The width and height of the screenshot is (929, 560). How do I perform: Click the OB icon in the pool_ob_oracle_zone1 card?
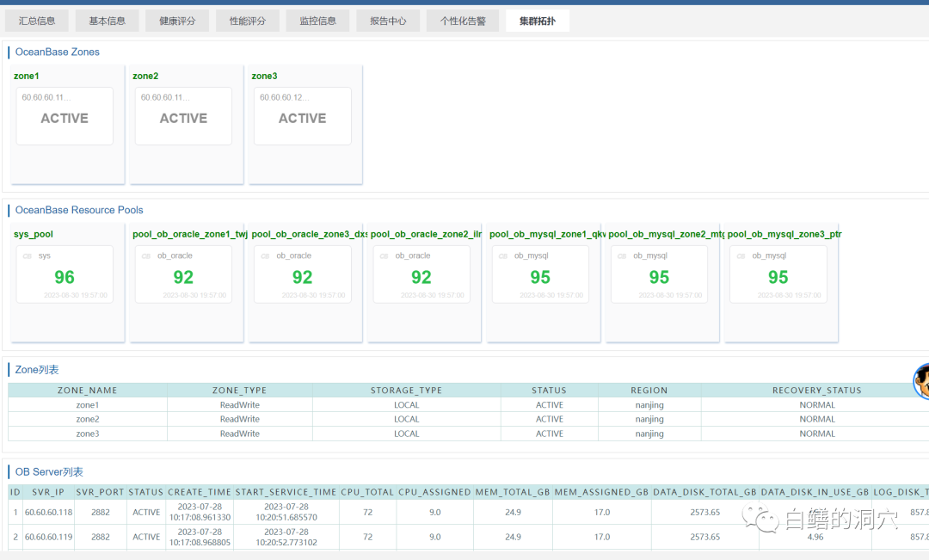(146, 256)
